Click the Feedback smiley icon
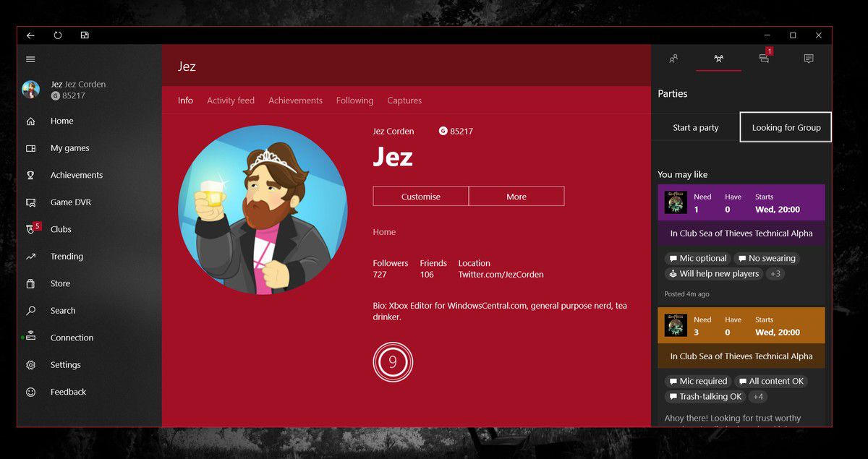 pyautogui.click(x=30, y=392)
